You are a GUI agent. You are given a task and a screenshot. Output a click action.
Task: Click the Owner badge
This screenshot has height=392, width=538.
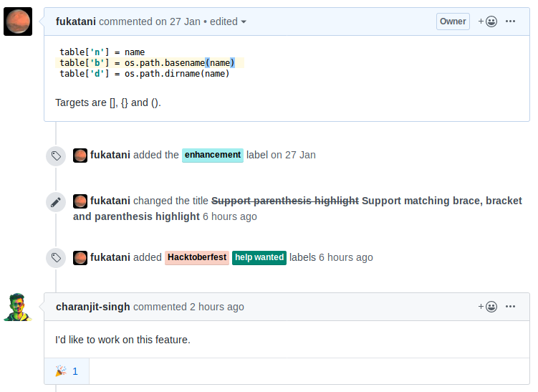(453, 21)
